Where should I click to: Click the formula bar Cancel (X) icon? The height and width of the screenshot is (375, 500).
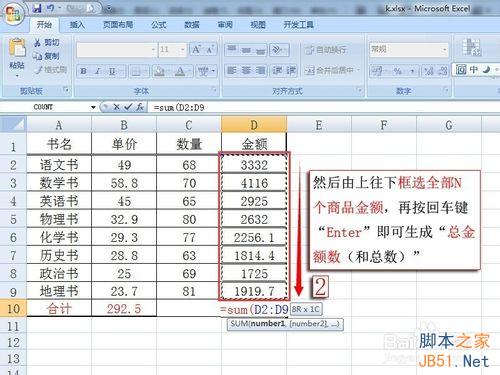(x=116, y=107)
